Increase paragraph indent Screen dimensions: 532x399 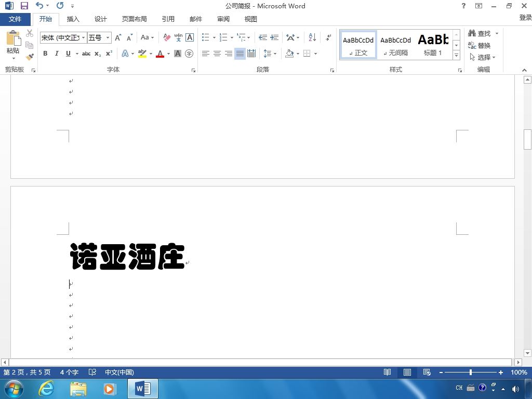coord(274,37)
